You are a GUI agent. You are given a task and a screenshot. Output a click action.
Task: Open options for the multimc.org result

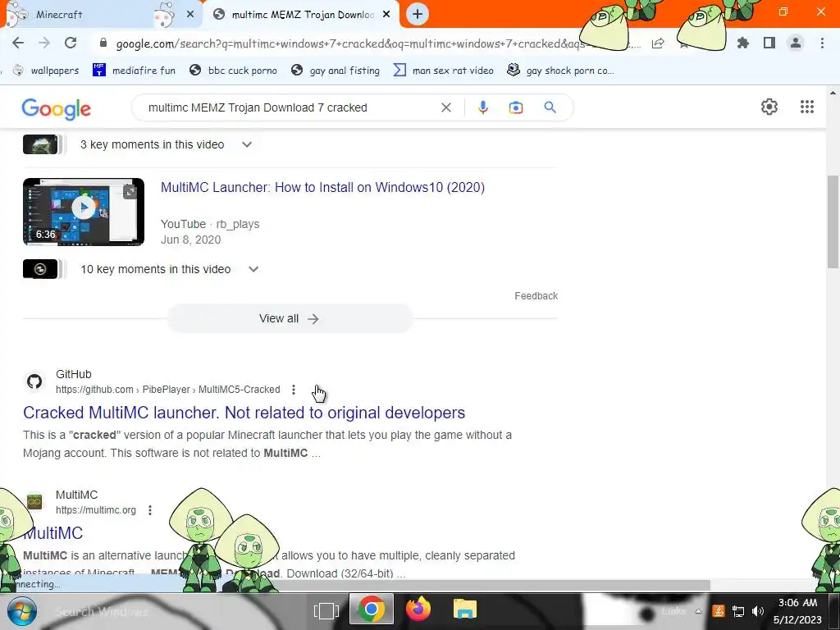(x=150, y=510)
